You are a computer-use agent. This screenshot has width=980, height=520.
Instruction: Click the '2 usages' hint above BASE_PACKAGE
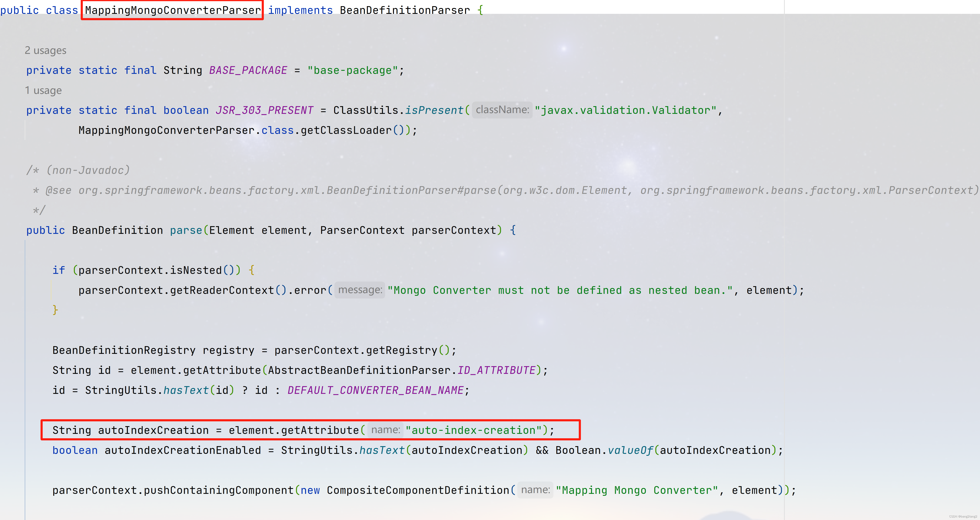45,50
